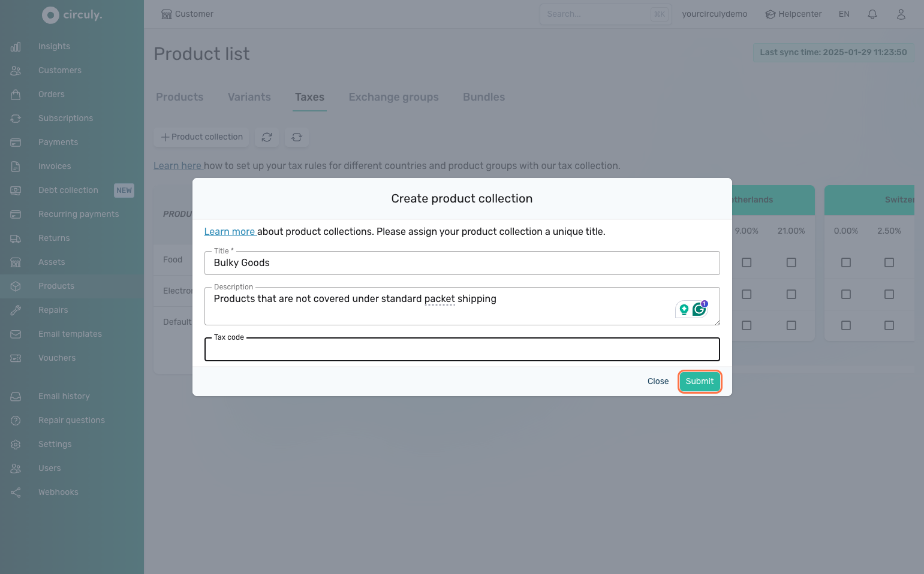Check Default row 0.00% checkbox
The height and width of the screenshot is (574, 924).
click(x=846, y=326)
